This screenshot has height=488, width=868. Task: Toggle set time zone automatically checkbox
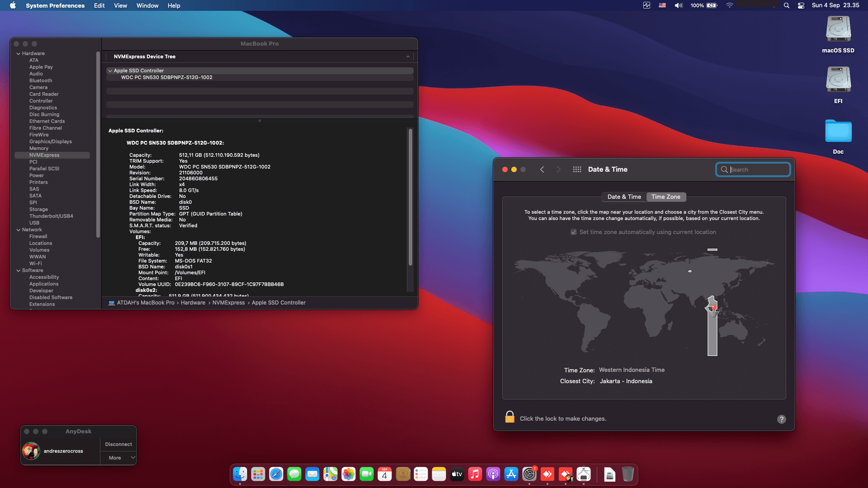(573, 232)
